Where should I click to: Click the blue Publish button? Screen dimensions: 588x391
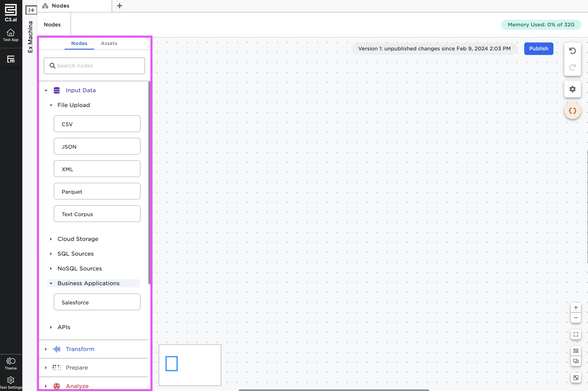[538, 49]
